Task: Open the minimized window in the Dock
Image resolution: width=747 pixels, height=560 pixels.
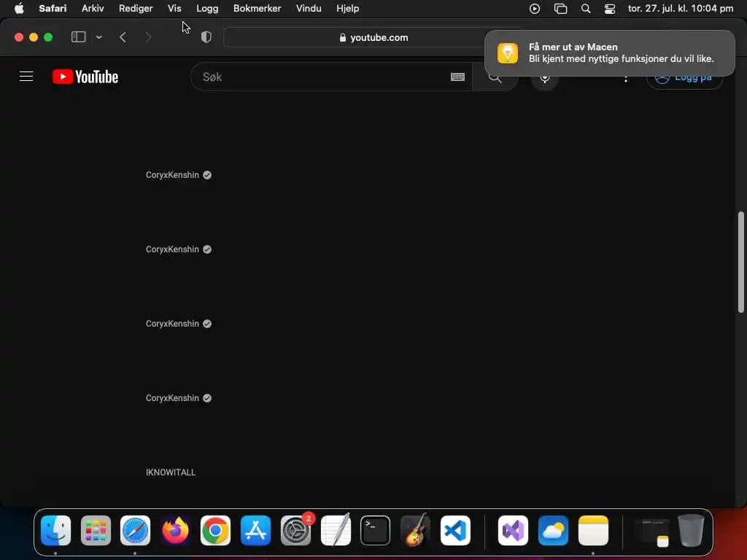Action: tap(652, 532)
